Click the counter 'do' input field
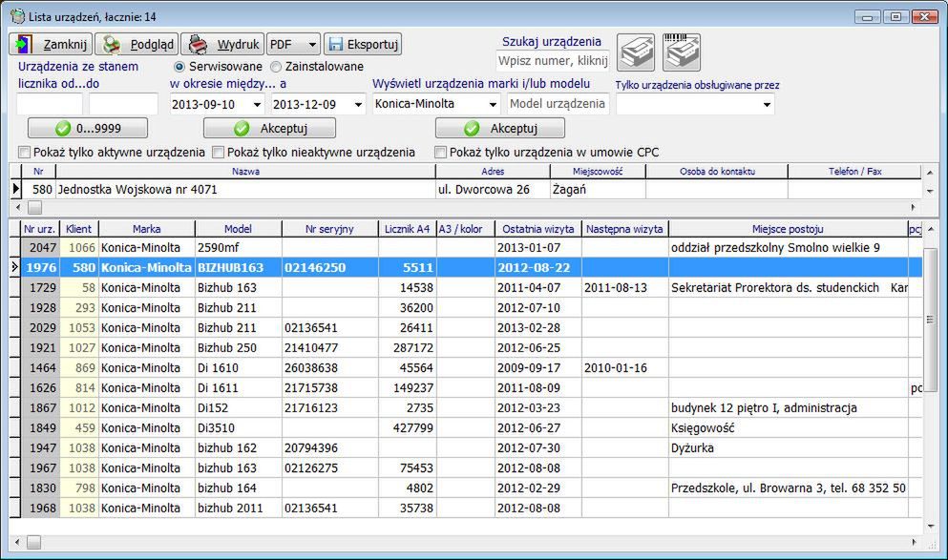This screenshot has width=948, height=560. [x=123, y=104]
